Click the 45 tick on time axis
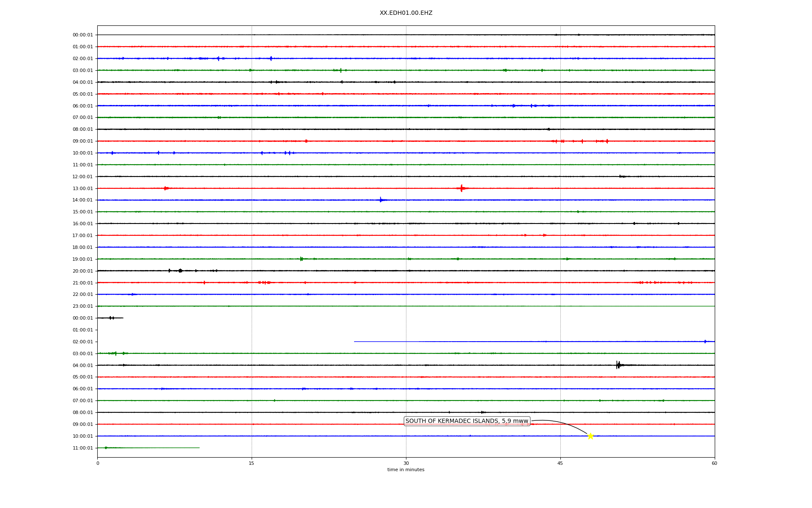This screenshot has height=508, width=812. 560,463
